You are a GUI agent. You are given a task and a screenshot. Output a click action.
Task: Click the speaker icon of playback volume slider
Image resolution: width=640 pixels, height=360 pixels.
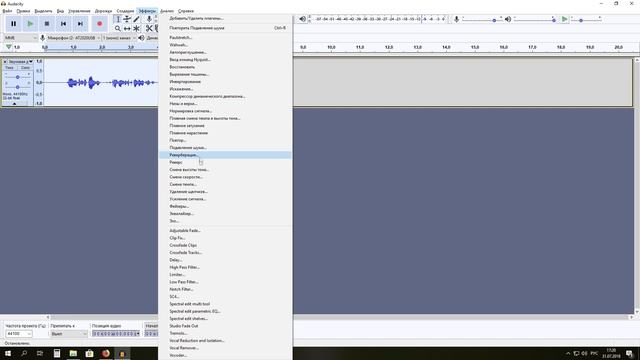pyautogui.click(x=508, y=19)
